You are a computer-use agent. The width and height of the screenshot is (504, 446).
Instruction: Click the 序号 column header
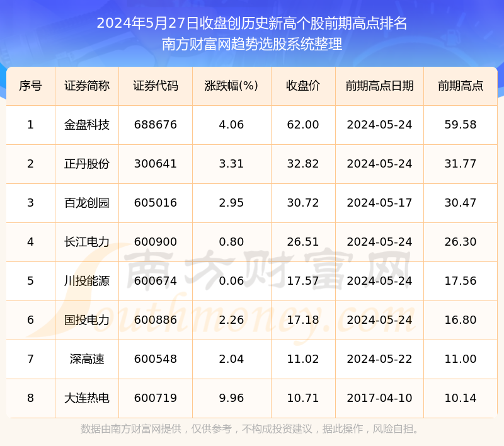(x=30, y=86)
